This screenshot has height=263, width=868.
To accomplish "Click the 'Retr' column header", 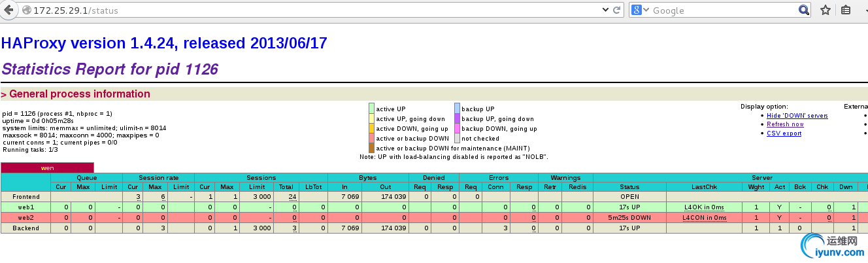I will click(x=550, y=187).
